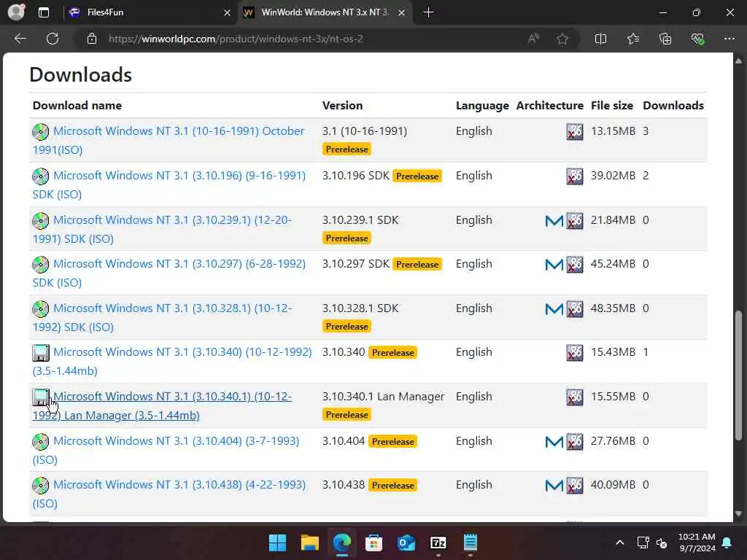Select the 48.35MB file size cell
The width and height of the screenshot is (747, 560).
(613, 308)
